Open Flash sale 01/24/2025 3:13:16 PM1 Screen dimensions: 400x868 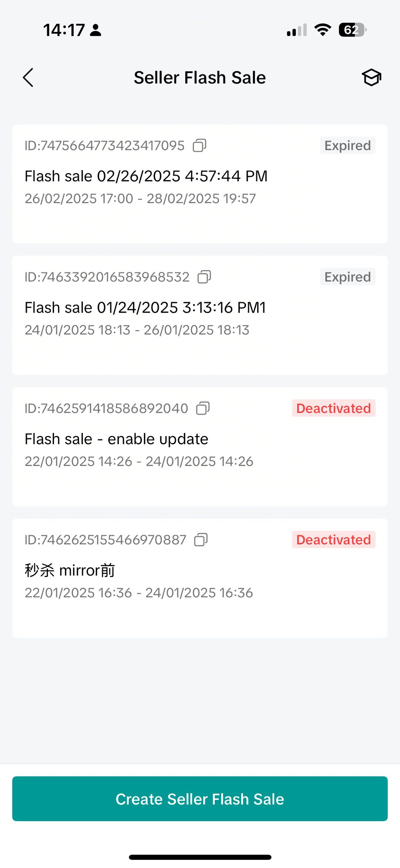coord(145,308)
